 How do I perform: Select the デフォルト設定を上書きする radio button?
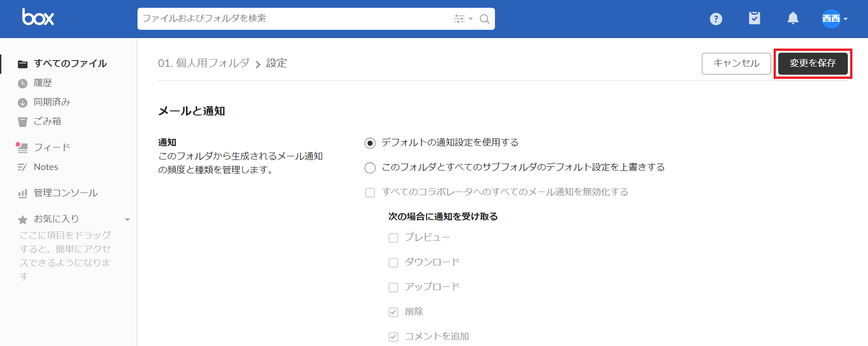coord(370,168)
